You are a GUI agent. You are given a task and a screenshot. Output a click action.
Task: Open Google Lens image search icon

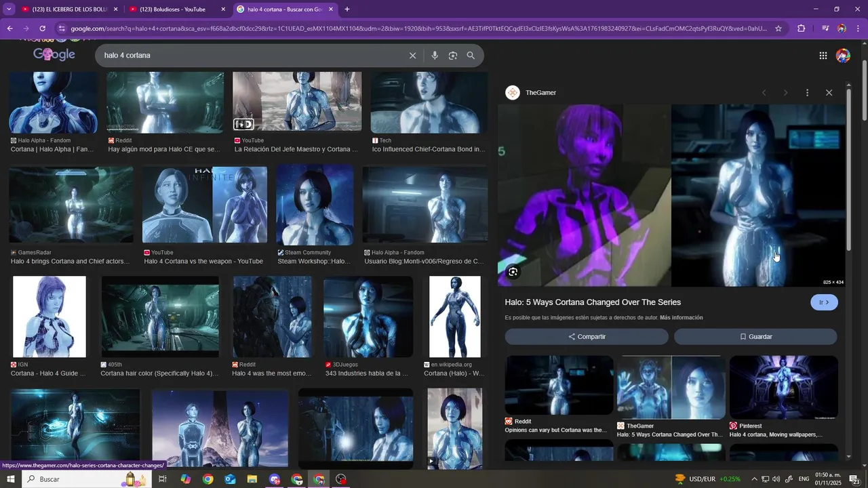point(453,56)
